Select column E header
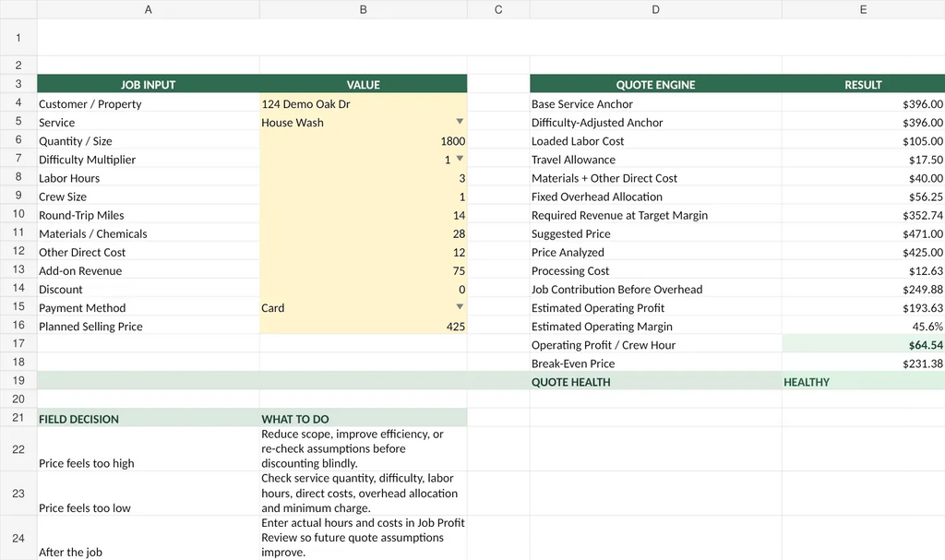The width and height of the screenshot is (945, 560). coord(863,9)
